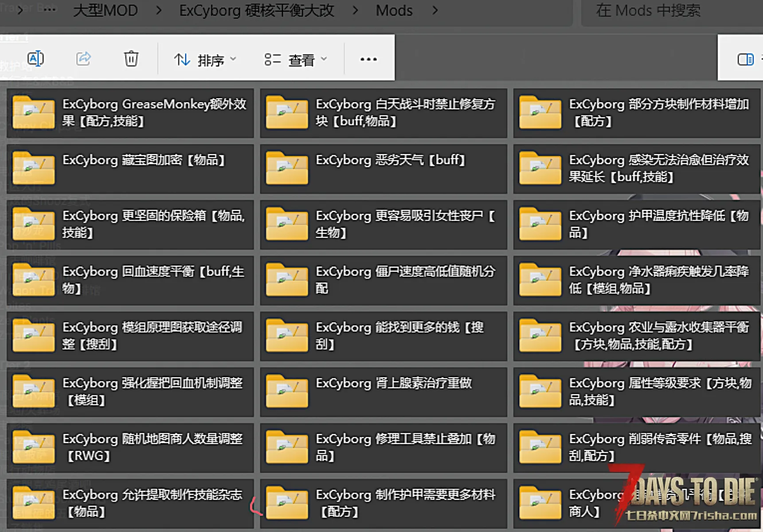Select folder icon of 强化握把回血机制调整
The image size is (763, 532).
34,391
